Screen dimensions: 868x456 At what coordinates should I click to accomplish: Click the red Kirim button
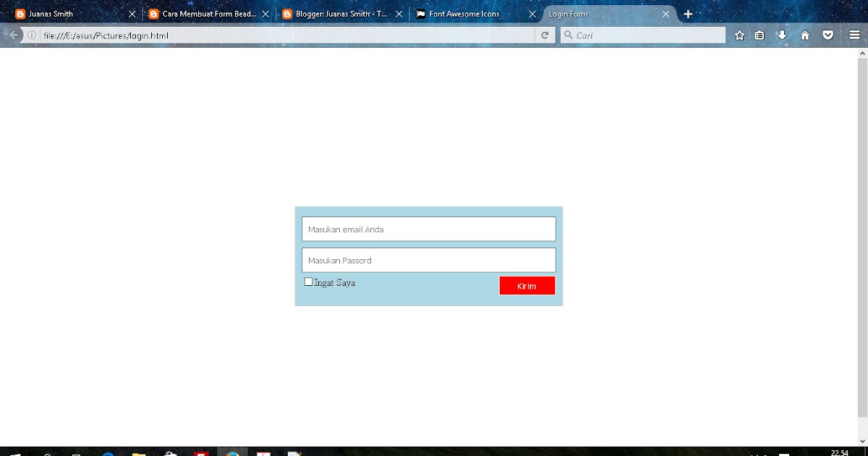[527, 285]
